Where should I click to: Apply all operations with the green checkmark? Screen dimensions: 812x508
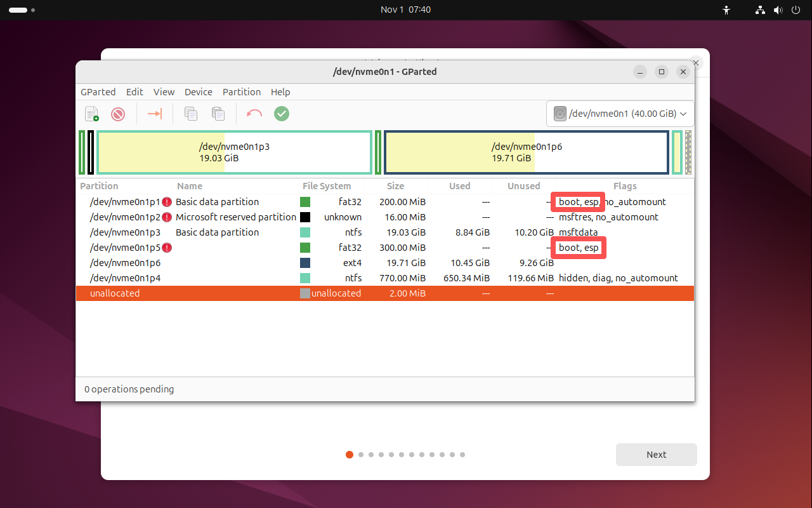pyautogui.click(x=282, y=113)
